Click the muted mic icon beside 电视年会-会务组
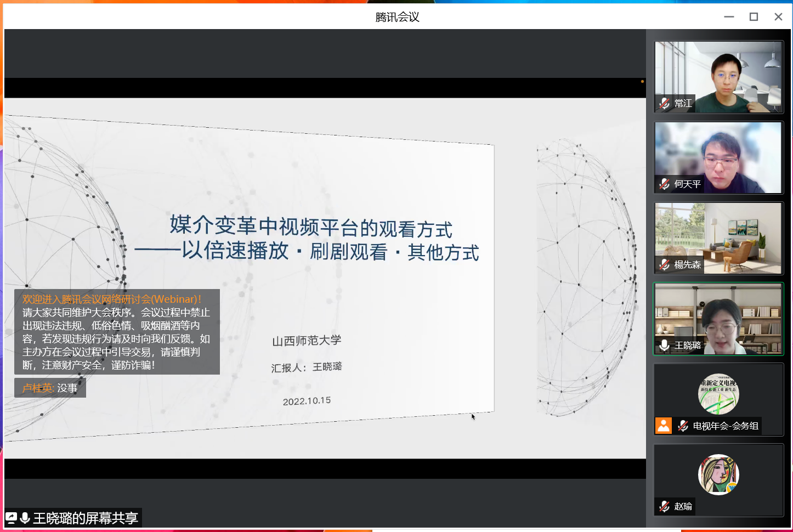Viewport: 793px width, 532px height. [683, 426]
